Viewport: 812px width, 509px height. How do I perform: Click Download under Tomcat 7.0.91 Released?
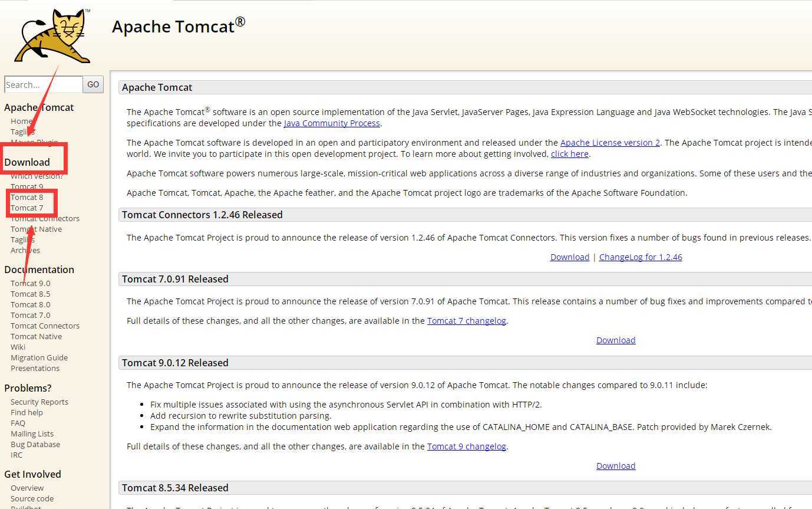click(616, 340)
